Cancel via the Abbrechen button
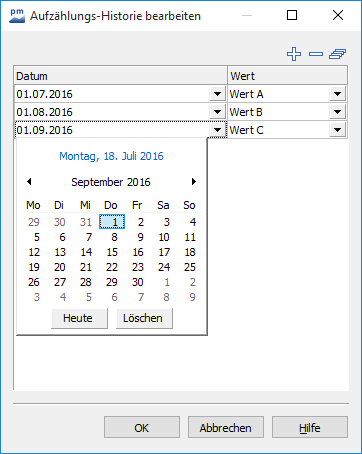362x454 pixels. (226, 427)
